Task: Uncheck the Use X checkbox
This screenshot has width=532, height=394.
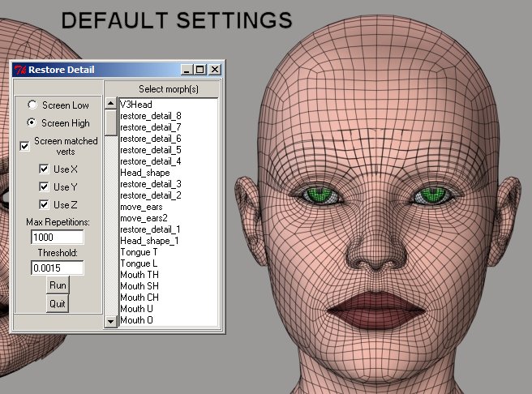Action: 44,169
